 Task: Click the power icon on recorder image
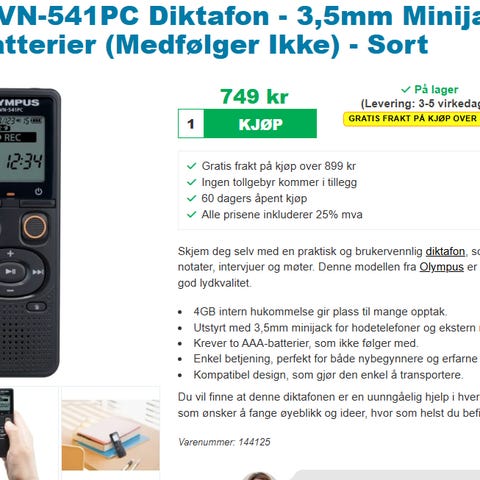click(39, 191)
